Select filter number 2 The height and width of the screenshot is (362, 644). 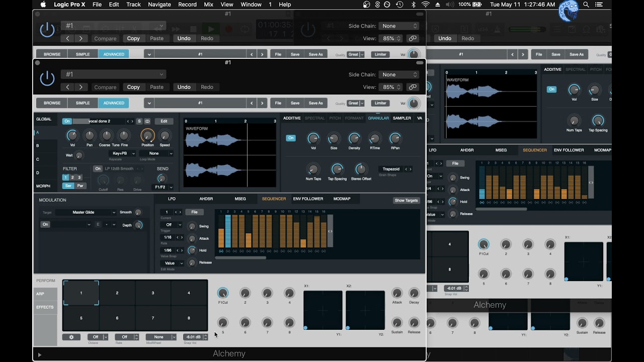click(x=72, y=177)
